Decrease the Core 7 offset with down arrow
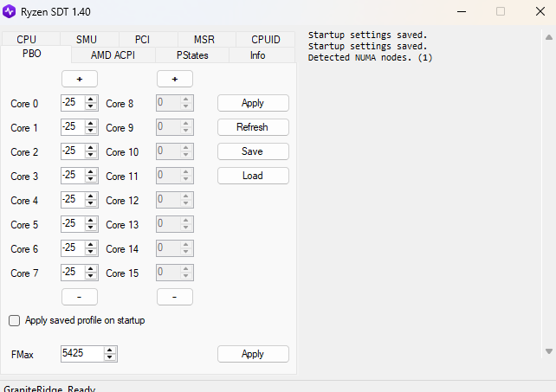Screen dimensions: 556x392 [91, 276]
